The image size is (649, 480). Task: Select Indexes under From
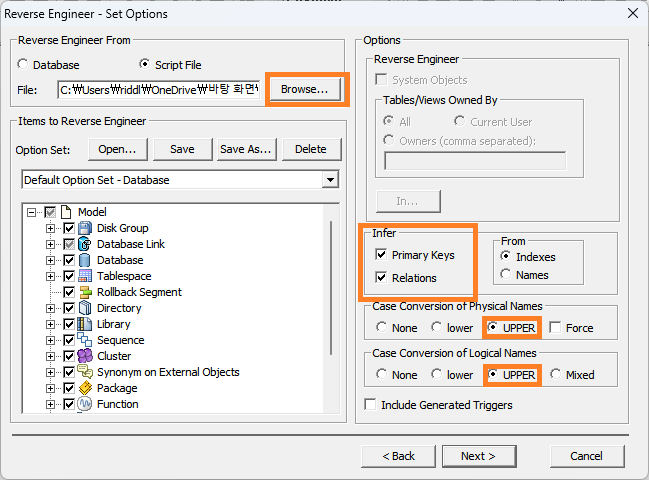click(505, 256)
